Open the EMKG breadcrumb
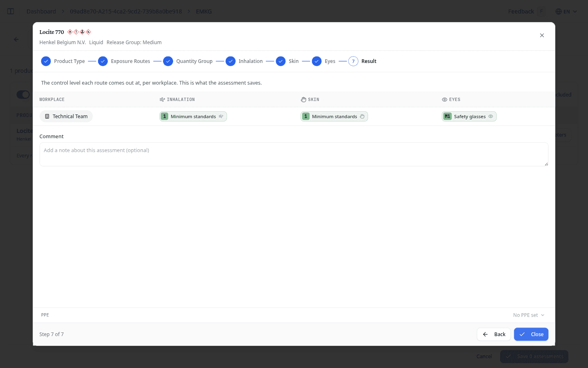This screenshot has height=368, width=588. coord(204,11)
